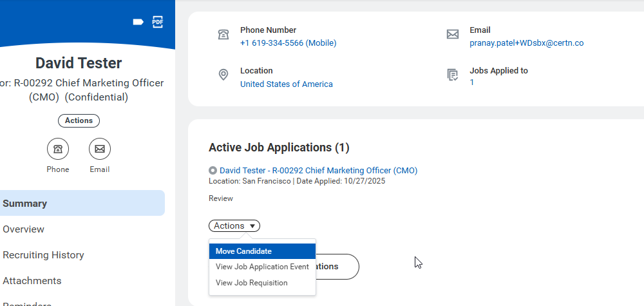Viewport: 644px width, 306px height.
Task: Open United States of America location link
Action: pyautogui.click(x=287, y=84)
